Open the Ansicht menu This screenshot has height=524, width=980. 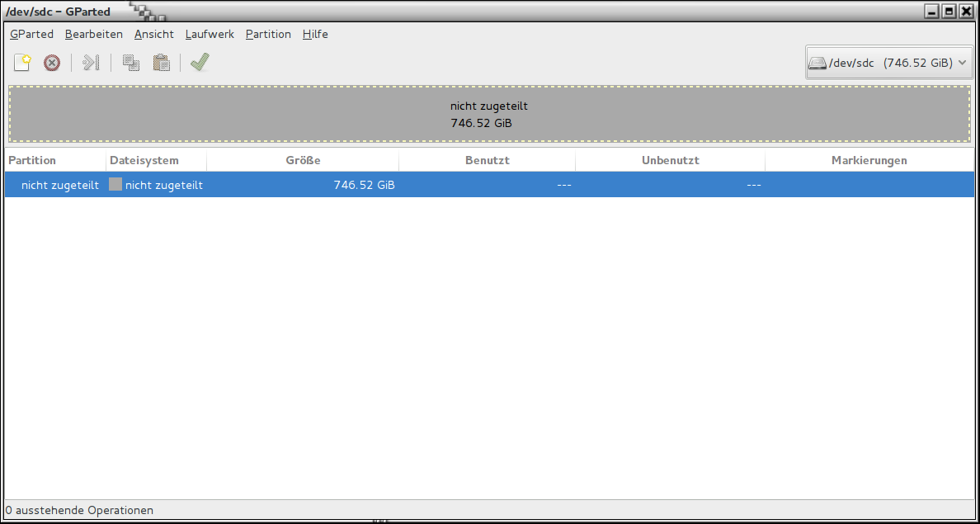click(x=154, y=34)
